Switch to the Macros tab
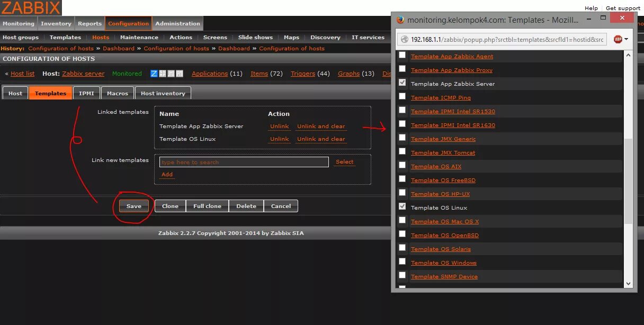Viewport: 644px width, 325px height. click(118, 93)
